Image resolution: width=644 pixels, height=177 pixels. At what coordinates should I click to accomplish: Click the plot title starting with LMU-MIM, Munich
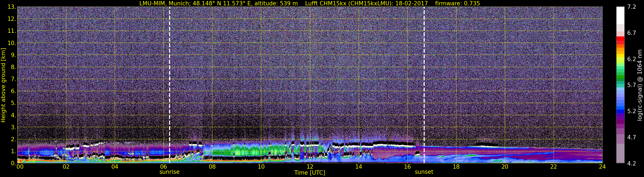pyautogui.click(x=309, y=3)
